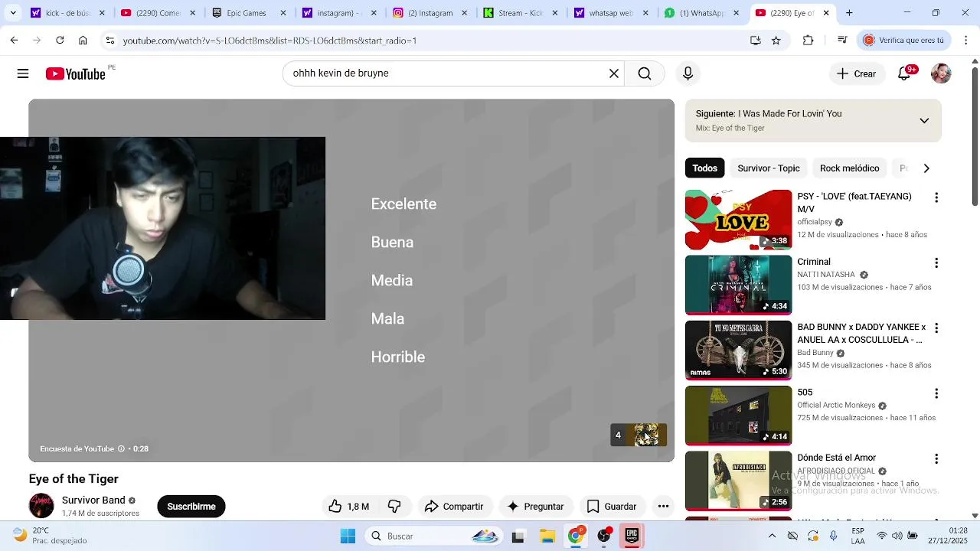Screen dimensions: 980x551
Task: Open File Explorer from the taskbar
Action: point(547,536)
